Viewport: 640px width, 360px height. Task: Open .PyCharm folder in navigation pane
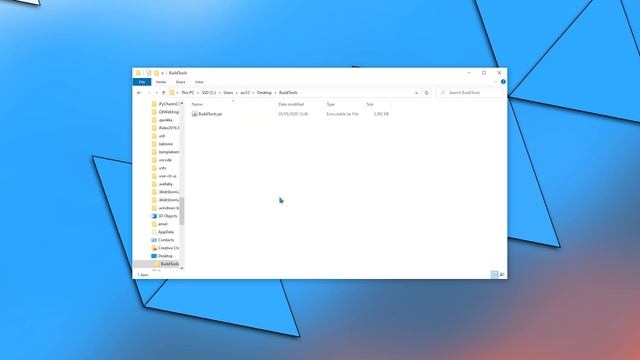click(x=168, y=104)
